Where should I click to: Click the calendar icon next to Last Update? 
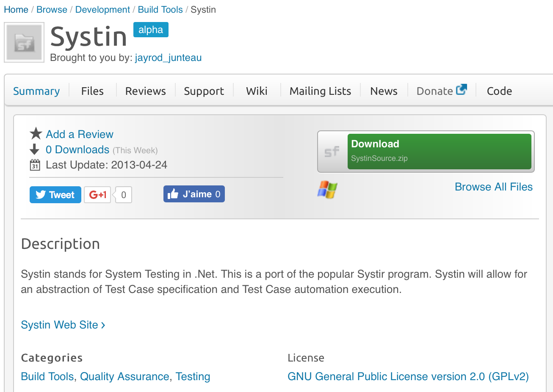(x=36, y=165)
